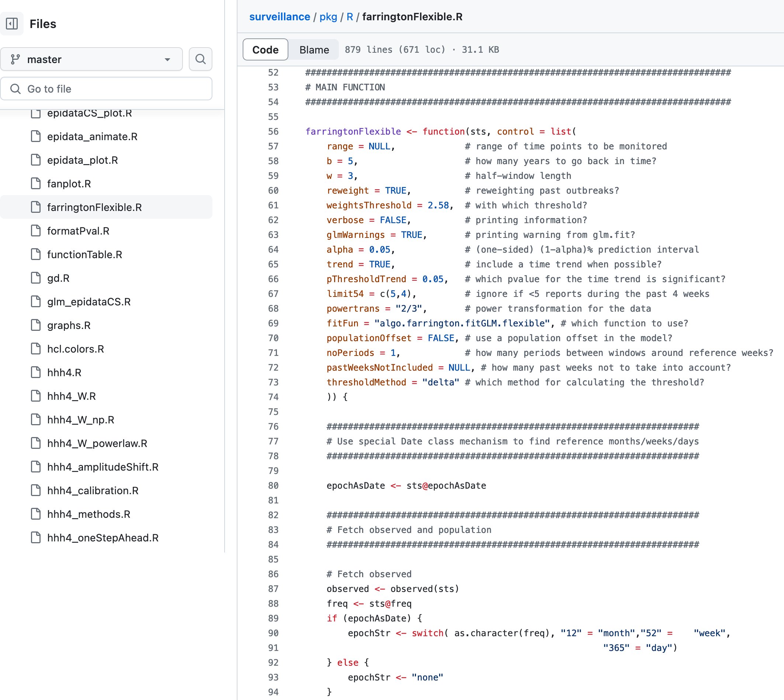
Task: Click file icon beside formatPval.R
Action: 36,231
